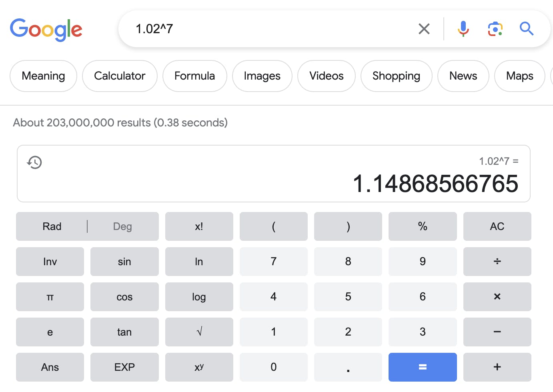This screenshot has height=392, width=553.
Task: Toggle the Inv inverse functions key
Action: [x=50, y=262]
